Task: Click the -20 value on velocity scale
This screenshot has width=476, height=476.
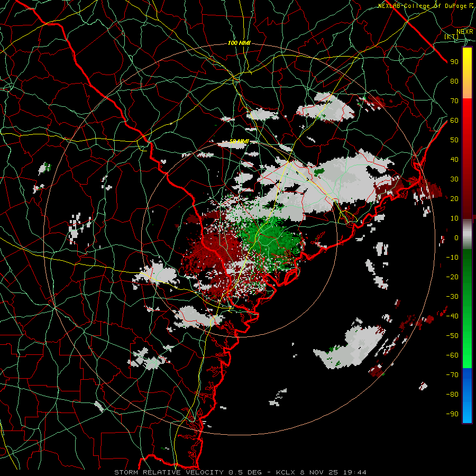Action: pos(452,277)
